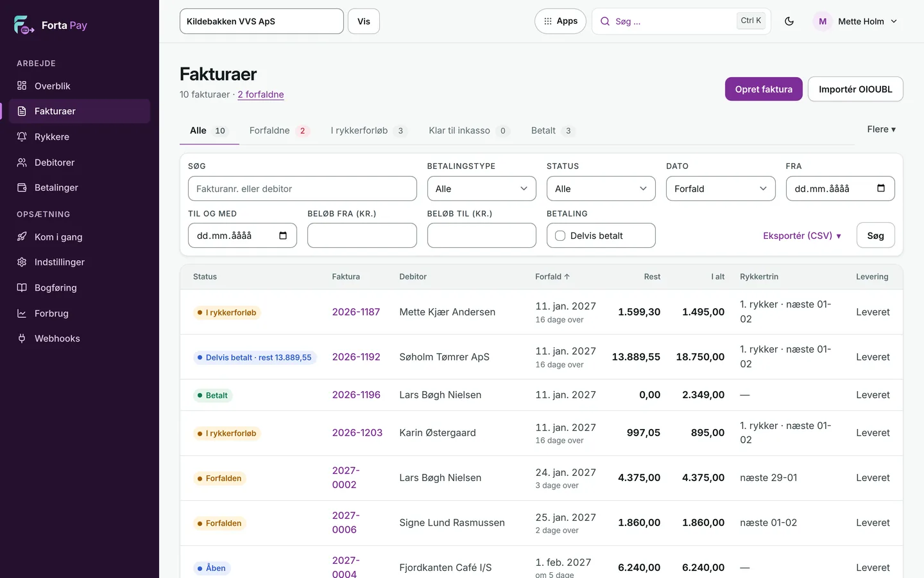The height and width of the screenshot is (578, 924).
Task: Switch to the Forfaldne tab
Action: (x=279, y=130)
